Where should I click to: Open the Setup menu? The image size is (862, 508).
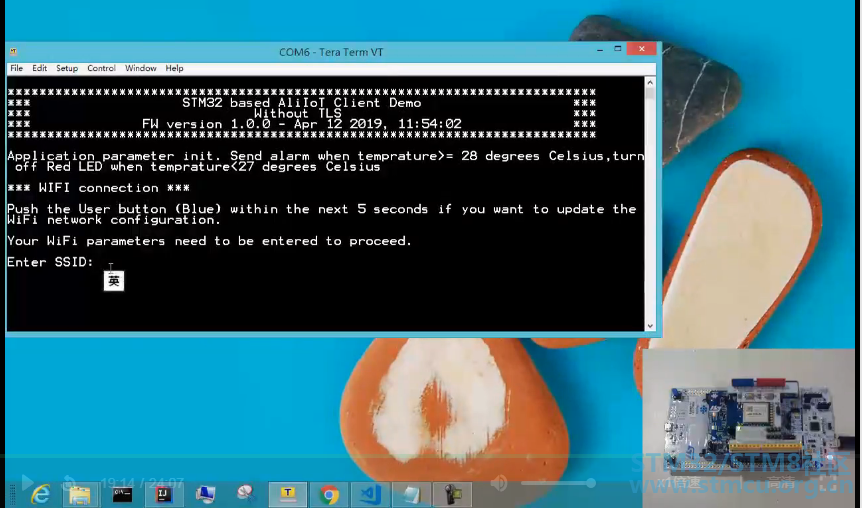click(x=67, y=68)
